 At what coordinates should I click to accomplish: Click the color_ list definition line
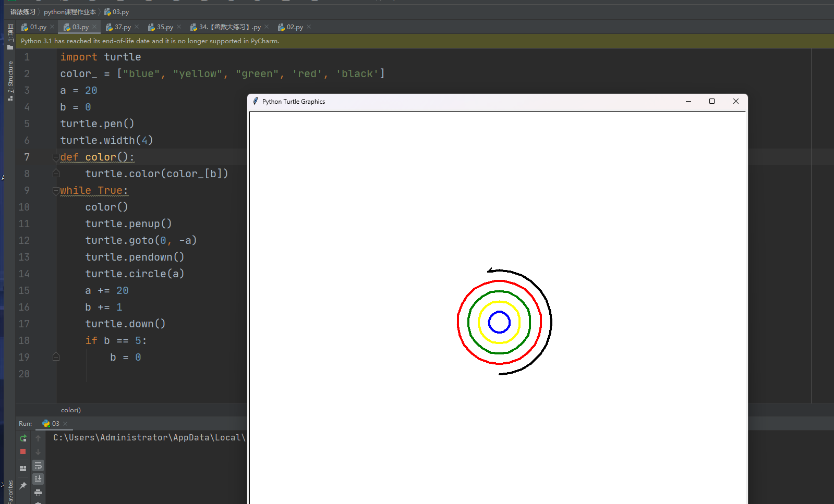point(223,73)
